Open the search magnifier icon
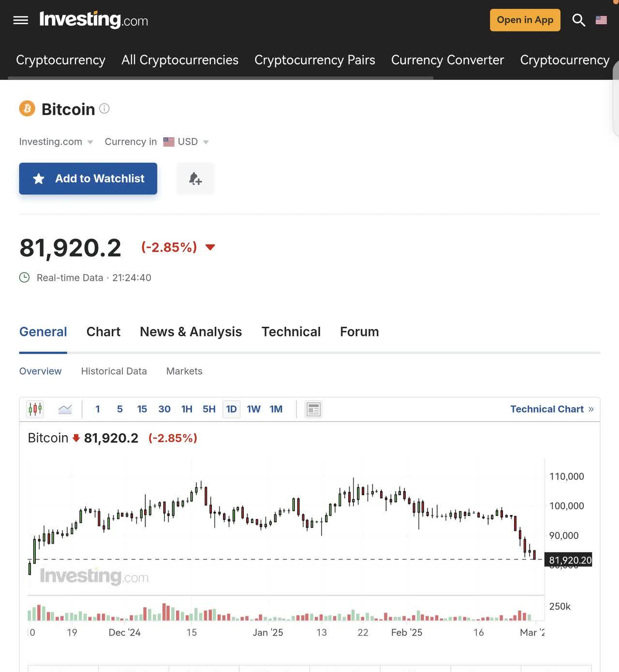The height and width of the screenshot is (672, 619). click(578, 20)
